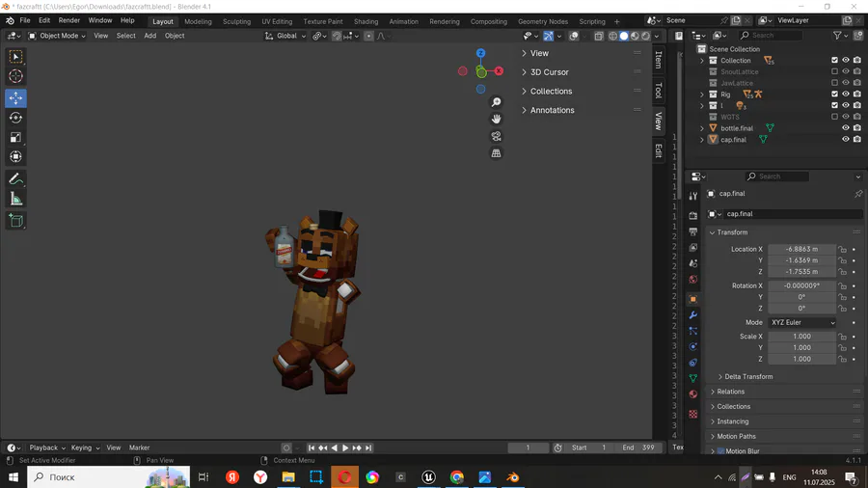Open the Object properties orange square tab
Image resolution: width=868 pixels, height=488 pixels.
[x=693, y=299]
